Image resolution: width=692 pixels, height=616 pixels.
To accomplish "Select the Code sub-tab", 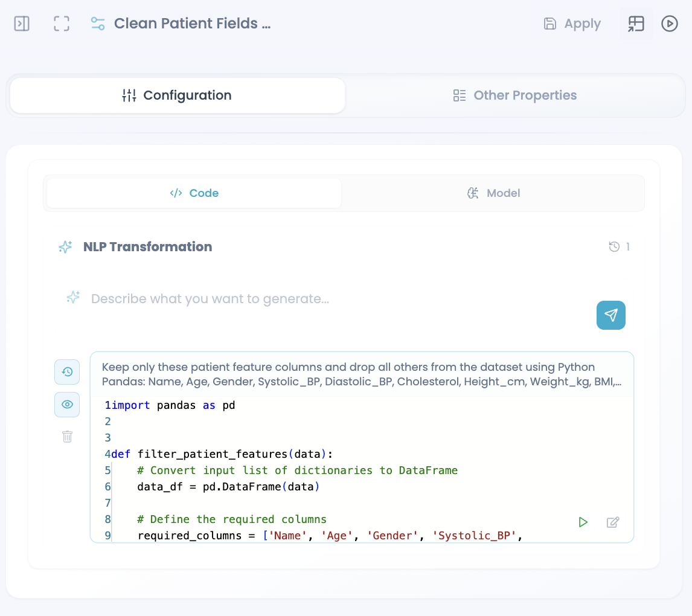I will pyautogui.click(x=194, y=193).
